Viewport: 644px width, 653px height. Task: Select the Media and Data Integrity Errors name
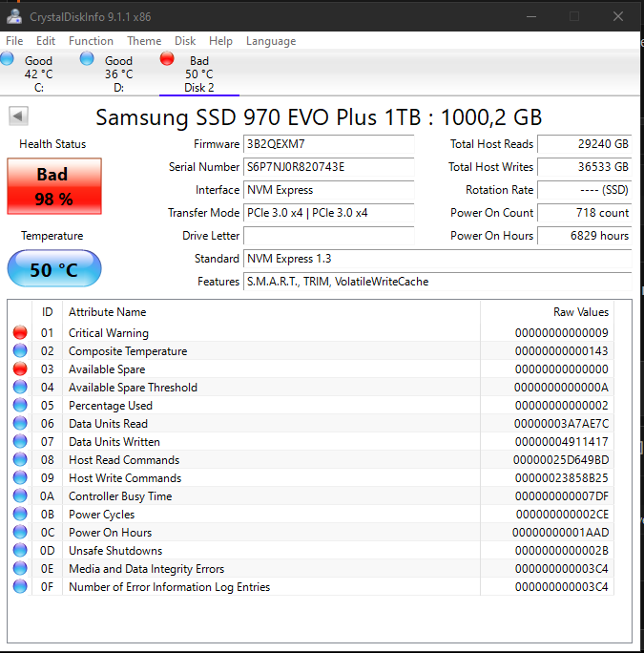(x=147, y=569)
